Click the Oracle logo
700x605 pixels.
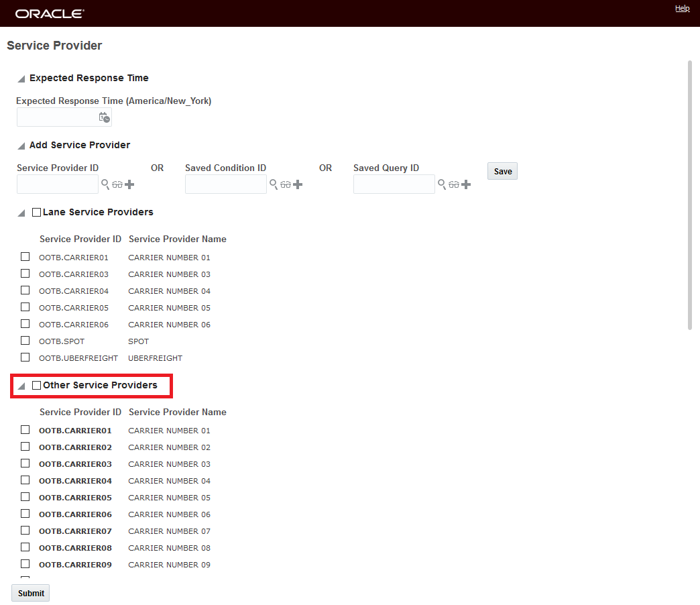pos(50,14)
